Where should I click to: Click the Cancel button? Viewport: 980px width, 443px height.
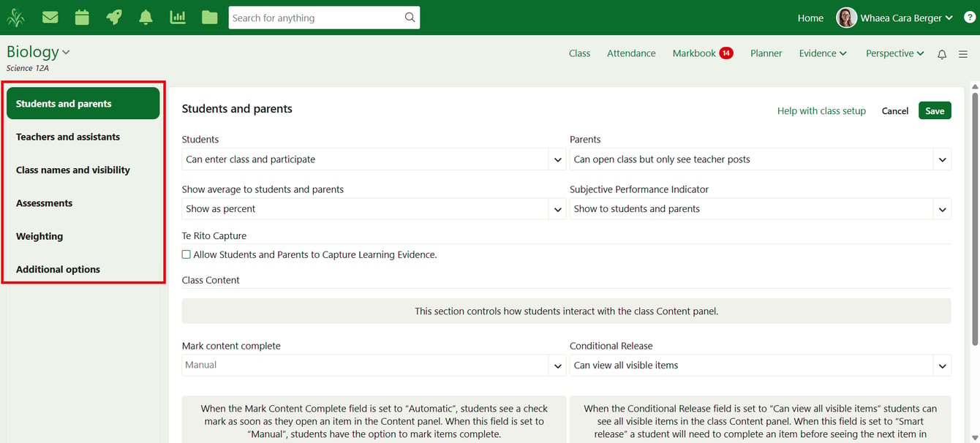(895, 111)
